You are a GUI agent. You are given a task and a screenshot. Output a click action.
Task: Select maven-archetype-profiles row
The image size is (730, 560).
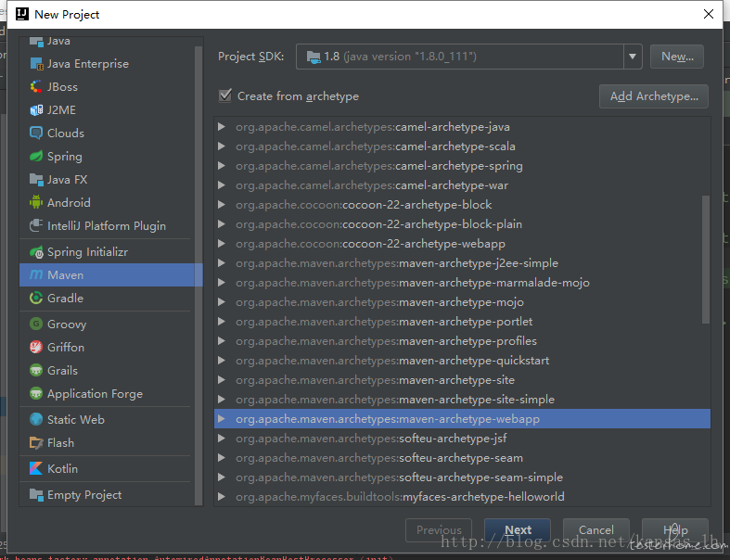pos(462,341)
